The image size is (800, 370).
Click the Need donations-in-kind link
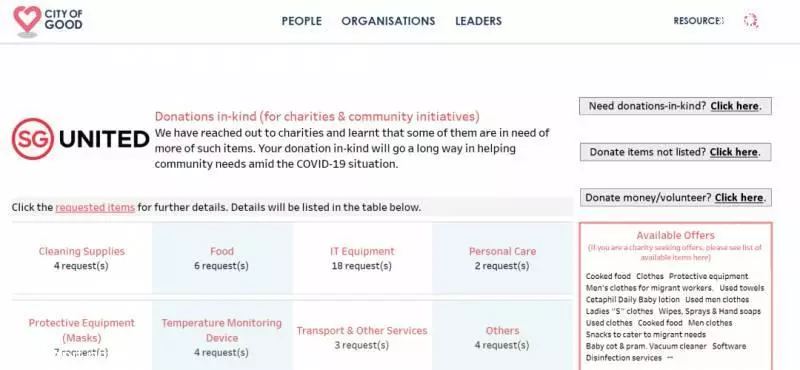(x=675, y=106)
